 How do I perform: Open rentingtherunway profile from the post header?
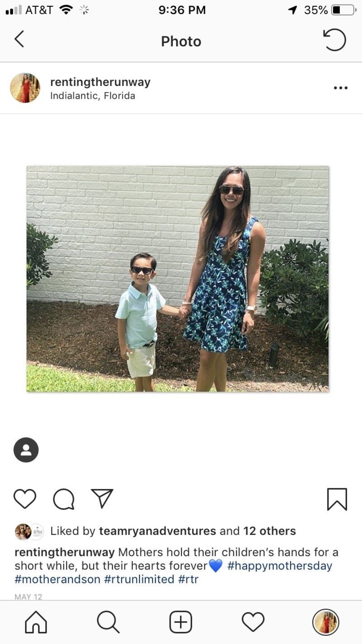click(100, 82)
